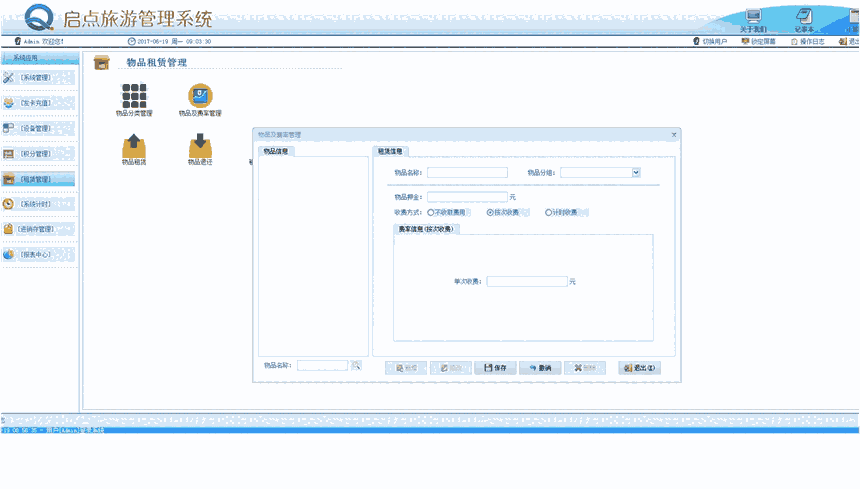860x489 pixels.
Task: Select 计时收费 radio option
Action: pyautogui.click(x=548, y=212)
